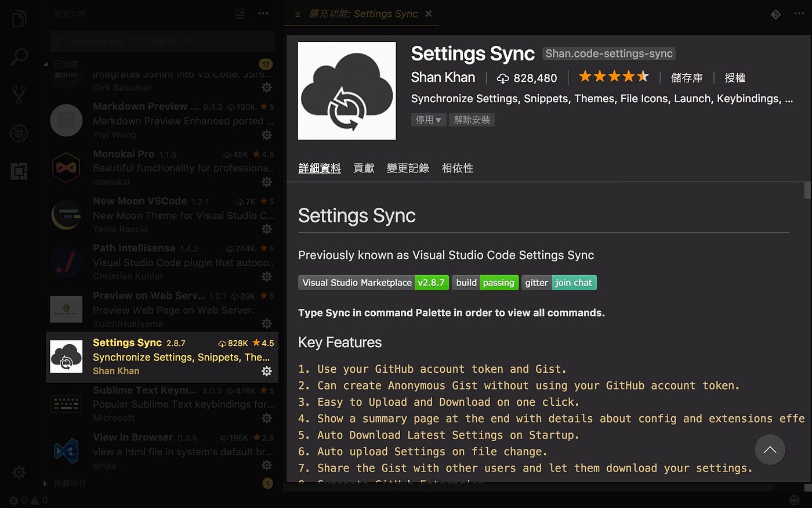This screenshot has height=508, width=812.
Task: Open the 停用 disable dropdown arrow
Action: (439, 120)
